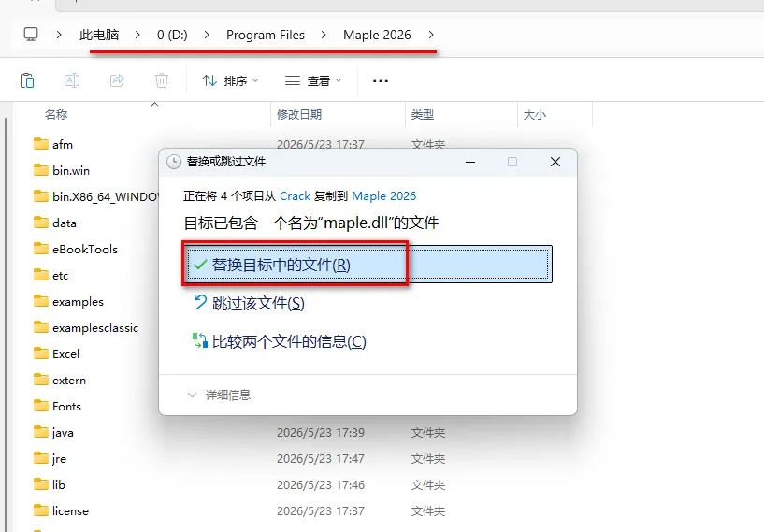The width and height of the screenshot is (764, 532).
Task: Expand chevron after Maple 2026 breadcrumb
Action: [x=431, y=35]
